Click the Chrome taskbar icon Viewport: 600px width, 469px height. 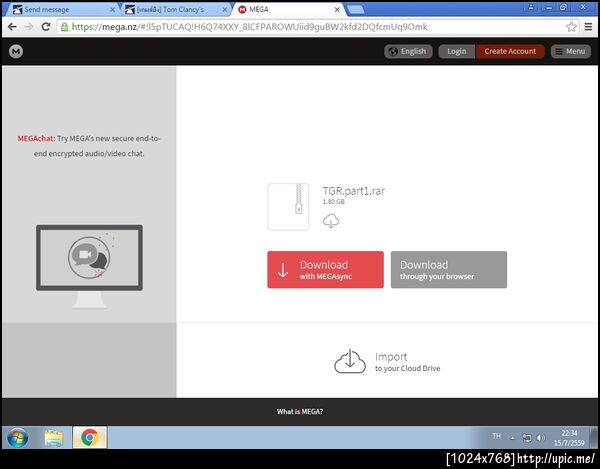(x=90, y=437)
